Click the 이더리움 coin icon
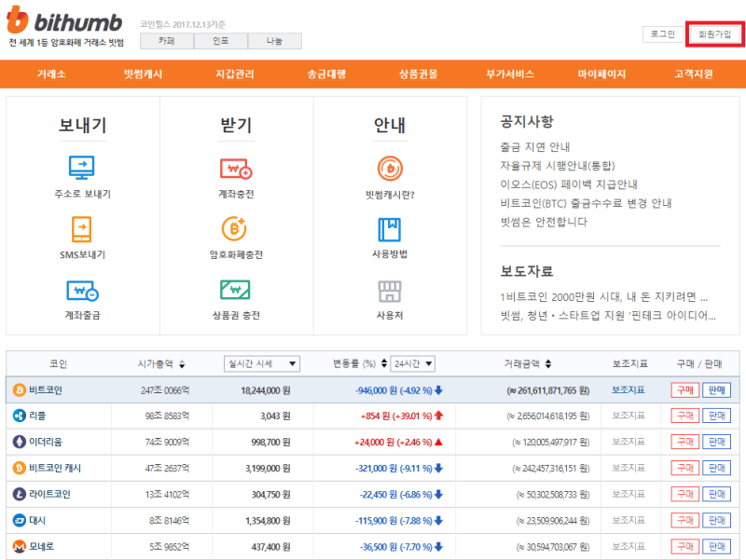Screen dimensions: 746x560 point(19,442)
